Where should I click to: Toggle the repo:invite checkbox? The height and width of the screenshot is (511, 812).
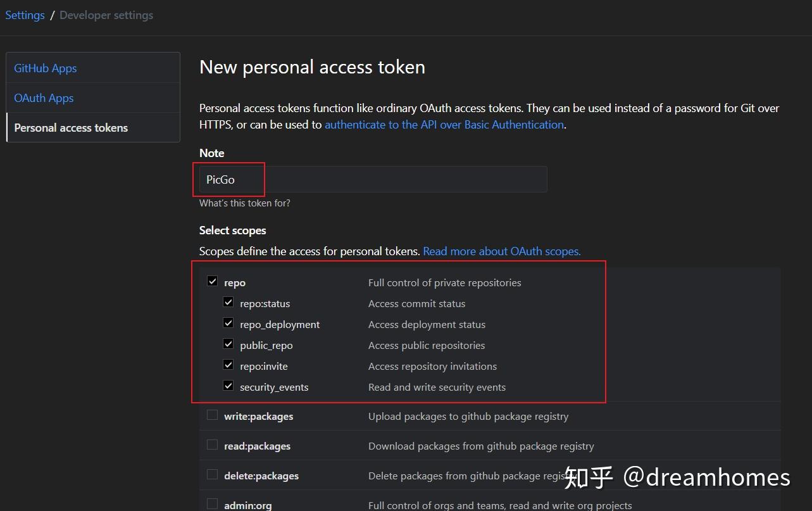coord(228,364)
